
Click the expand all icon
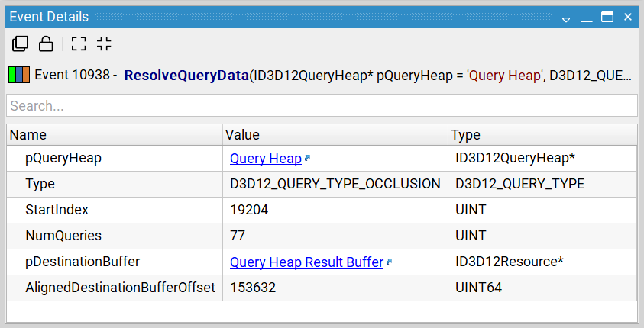[x=79, y=43]
